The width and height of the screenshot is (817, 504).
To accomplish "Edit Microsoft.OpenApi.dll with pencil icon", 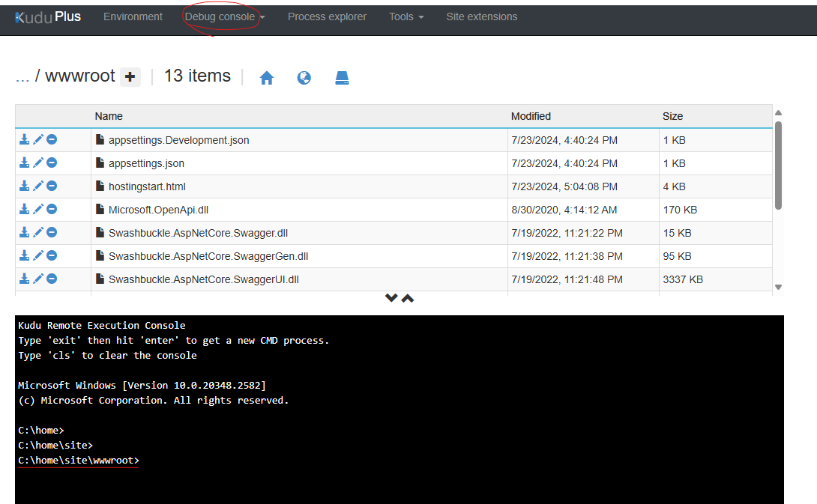I will [x=38, y=209].
